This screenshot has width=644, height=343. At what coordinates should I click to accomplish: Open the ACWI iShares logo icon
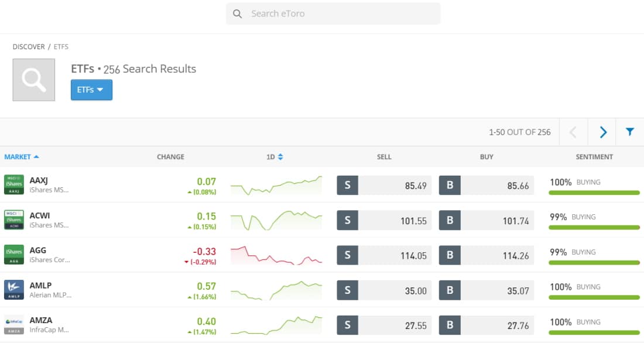tap(14, 219)
